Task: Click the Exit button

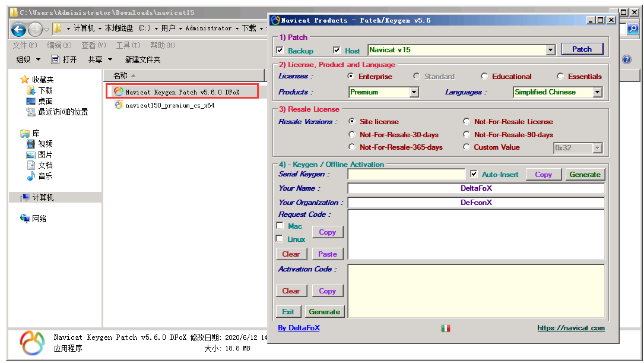Action: point(288,312)
